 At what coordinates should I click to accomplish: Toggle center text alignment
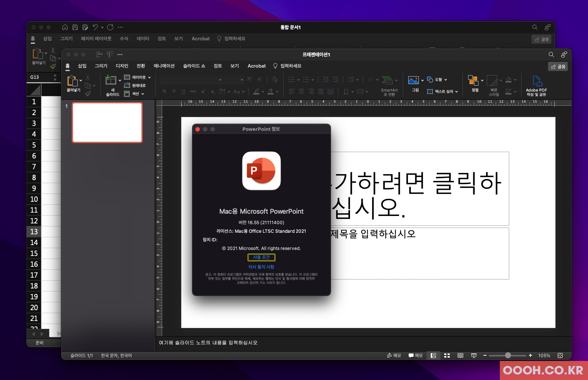click(301, 91)
